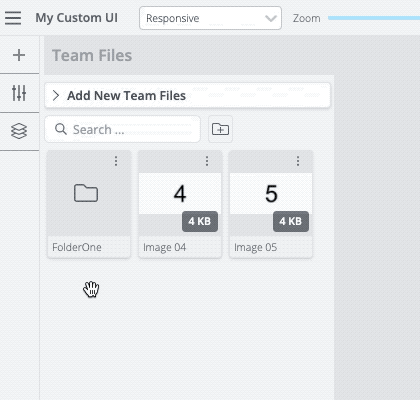This screenshot has width=420, height=400.
Task: Open the sliders settings panel icon
Action: [x=19, y=93]
